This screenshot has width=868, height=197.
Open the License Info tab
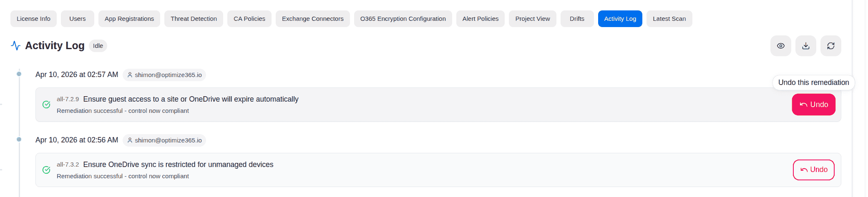[x=33, y=19]
